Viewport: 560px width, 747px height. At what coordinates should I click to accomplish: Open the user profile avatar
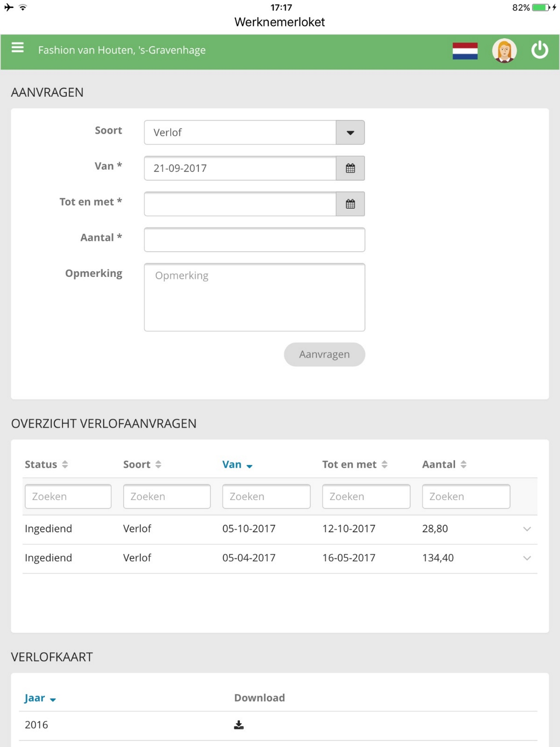504,51
